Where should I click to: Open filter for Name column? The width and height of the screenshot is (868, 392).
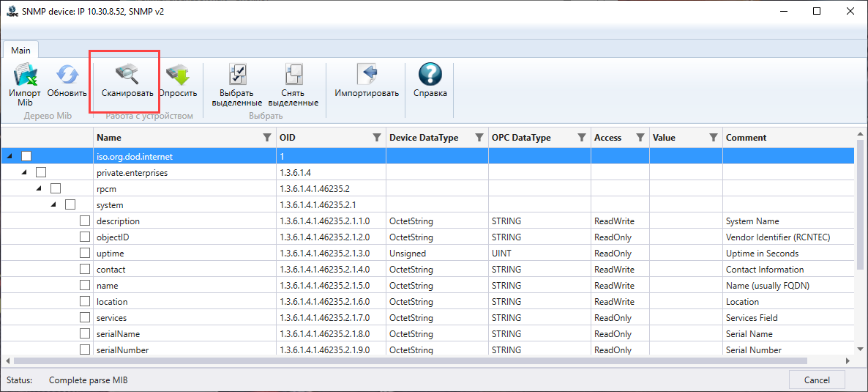pos(267,138)
